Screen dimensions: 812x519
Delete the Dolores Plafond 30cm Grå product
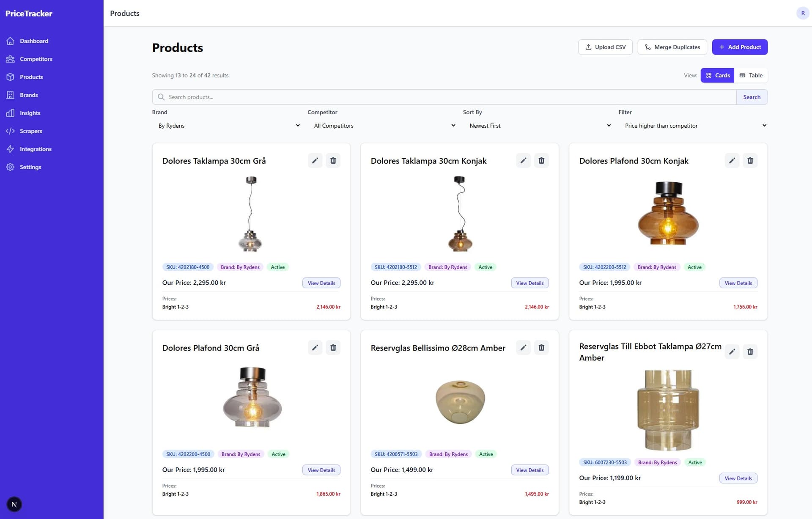(x=333, y=348)
